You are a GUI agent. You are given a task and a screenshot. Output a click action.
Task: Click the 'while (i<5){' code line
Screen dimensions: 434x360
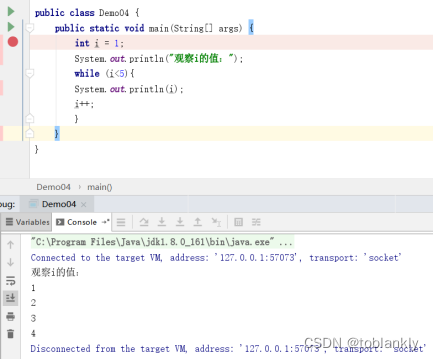click(x=104, y=73)
